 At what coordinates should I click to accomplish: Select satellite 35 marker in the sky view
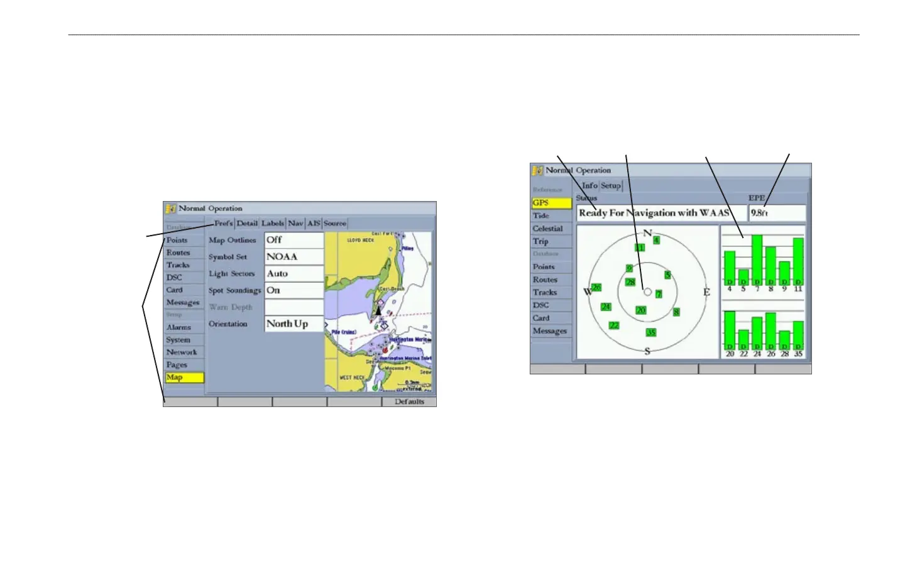(x=651, y=333)
